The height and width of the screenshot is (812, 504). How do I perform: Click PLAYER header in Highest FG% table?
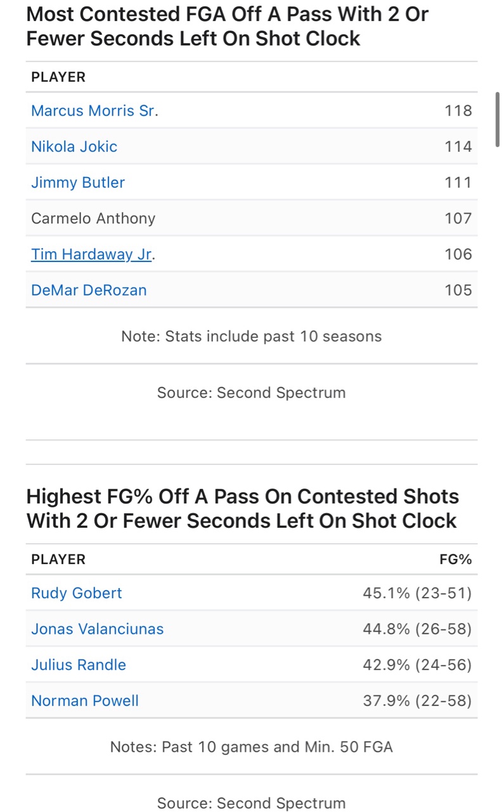click(58, 559)
